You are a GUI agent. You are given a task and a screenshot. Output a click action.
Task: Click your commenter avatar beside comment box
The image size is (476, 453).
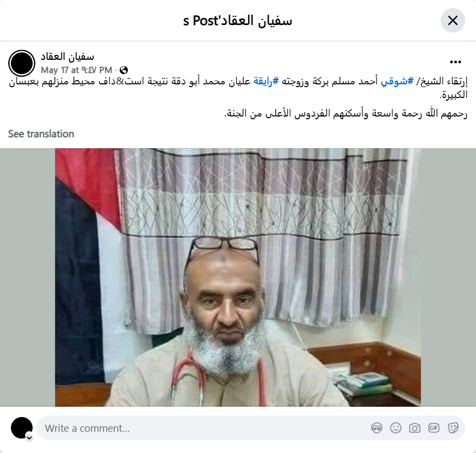click(22, 428)
